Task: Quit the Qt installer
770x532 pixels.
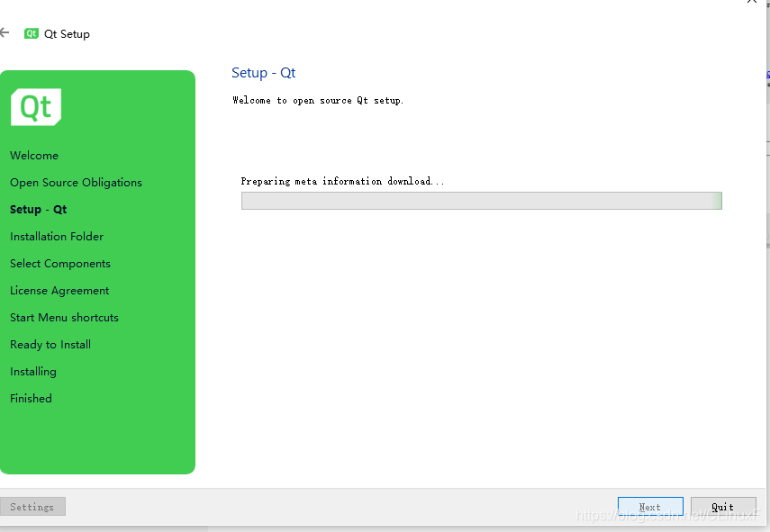Action: pyautogui.click(x=723, y=507)
